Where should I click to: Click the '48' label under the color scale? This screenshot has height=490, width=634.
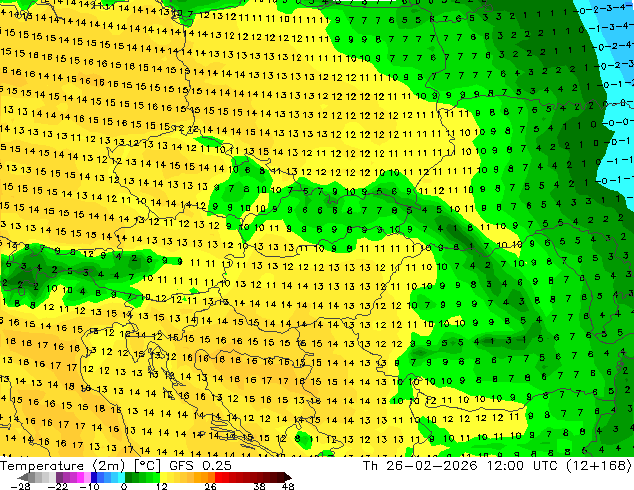288,486
